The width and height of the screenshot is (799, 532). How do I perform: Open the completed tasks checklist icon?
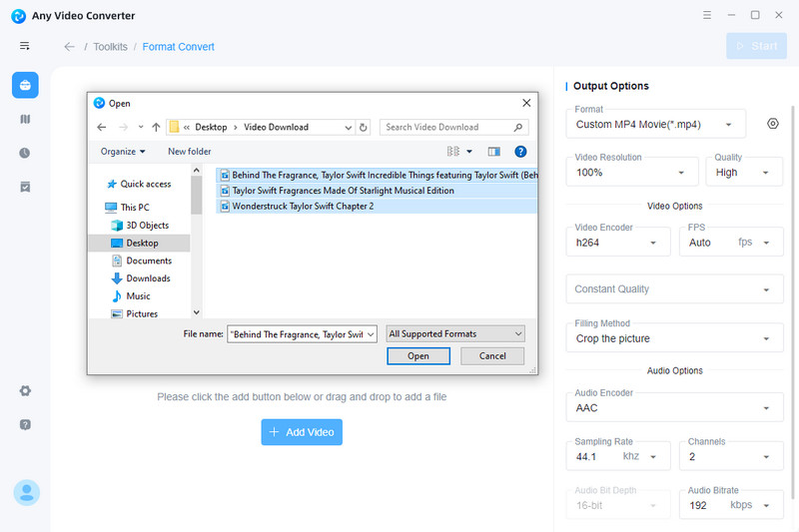[25, 187]
